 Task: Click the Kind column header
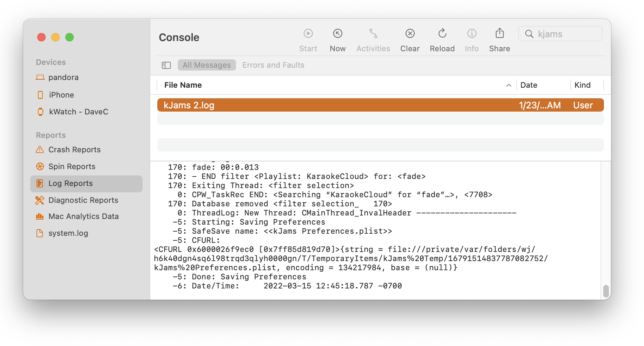tap(582, 85)
